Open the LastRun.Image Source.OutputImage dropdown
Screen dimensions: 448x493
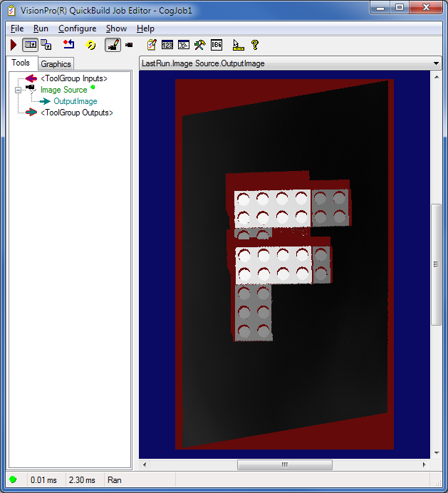[436, 63]
